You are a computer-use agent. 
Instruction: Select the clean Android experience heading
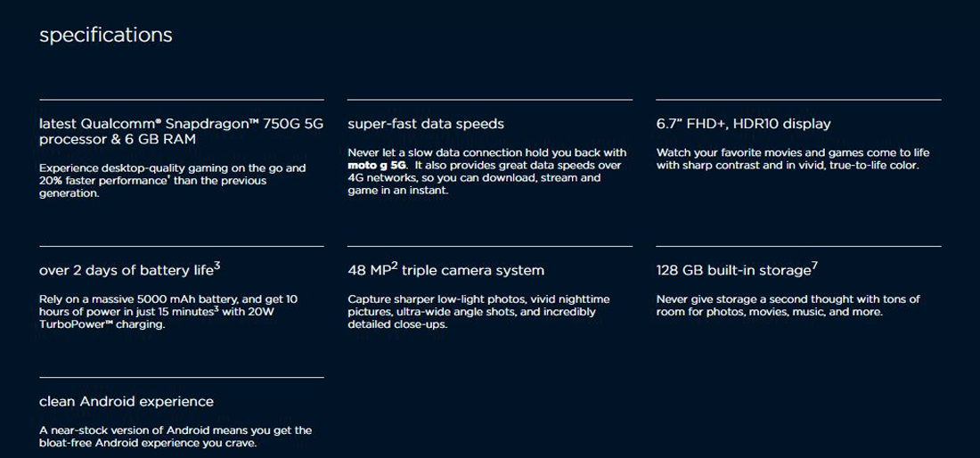pyautogui.click(x=127, y=401)
